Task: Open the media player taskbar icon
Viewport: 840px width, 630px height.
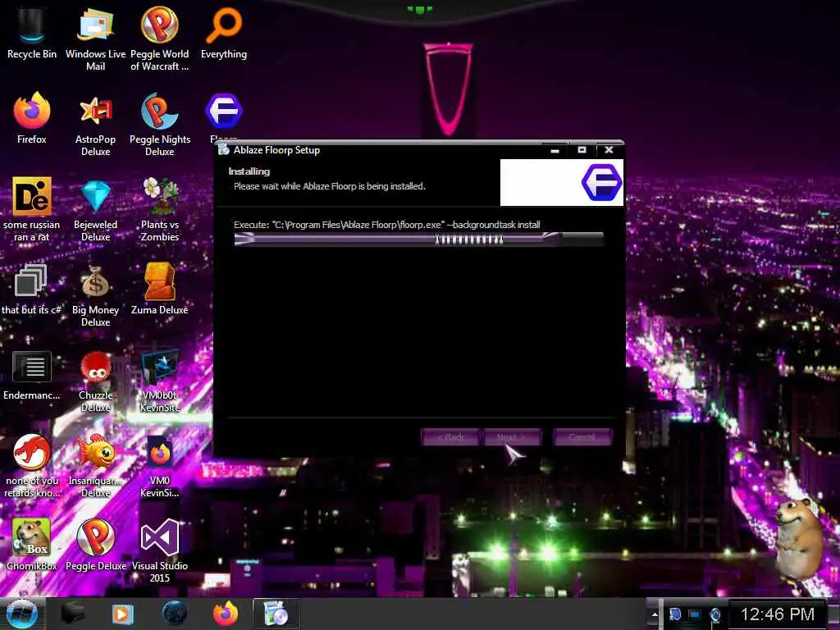Action: [x=123, y=614]
